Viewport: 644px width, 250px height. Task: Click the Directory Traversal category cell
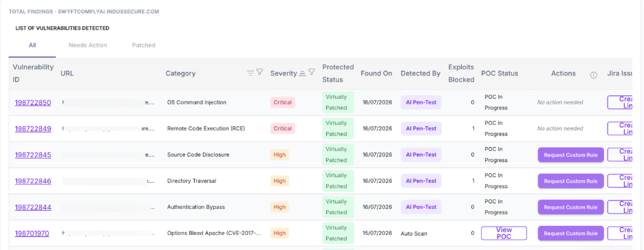point(192,181)
